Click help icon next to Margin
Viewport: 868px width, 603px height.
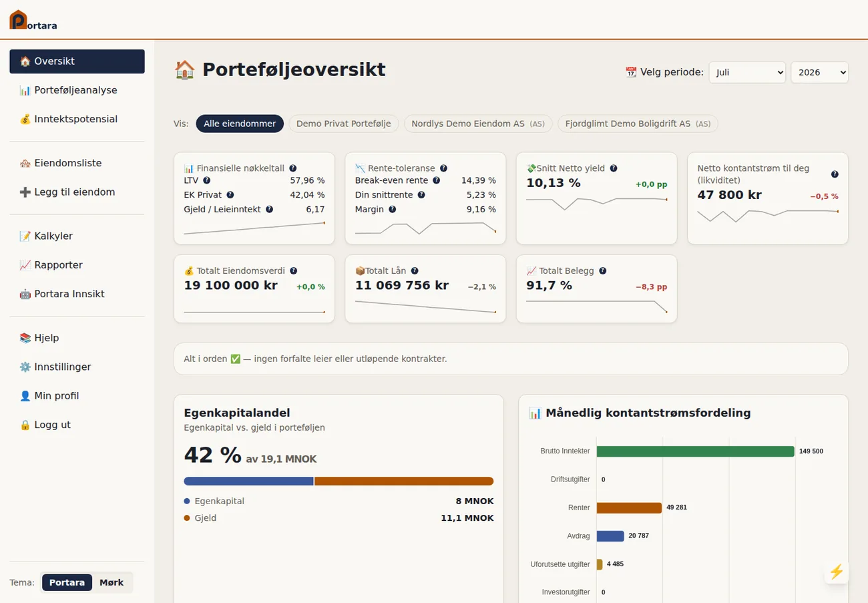(392, 209)
